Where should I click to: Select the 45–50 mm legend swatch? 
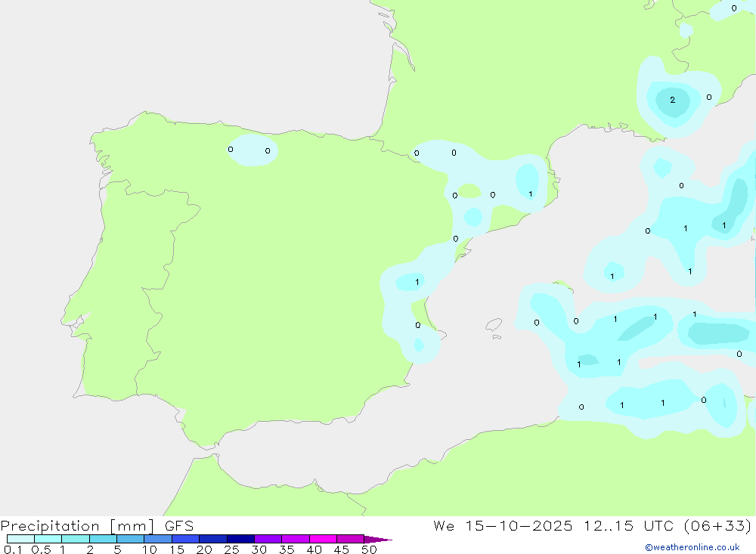(351, 539)
